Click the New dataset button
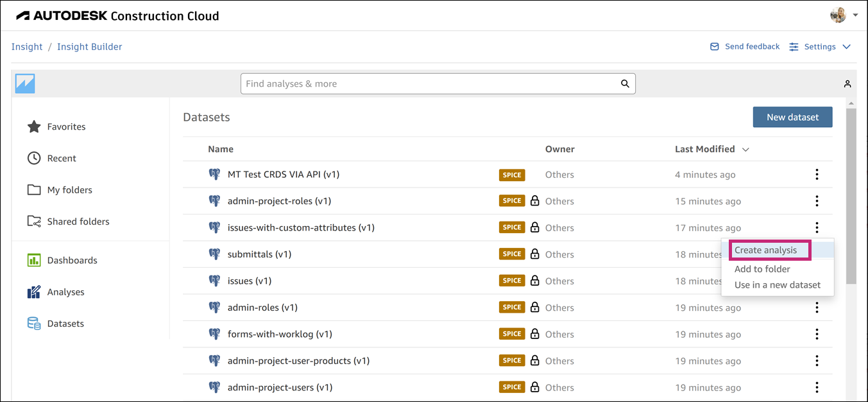This screenshot has height=402, width=868. (x=792, y=117)
